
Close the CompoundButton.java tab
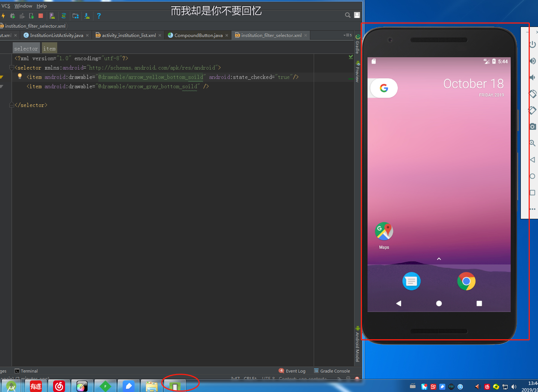click(227, 36)
